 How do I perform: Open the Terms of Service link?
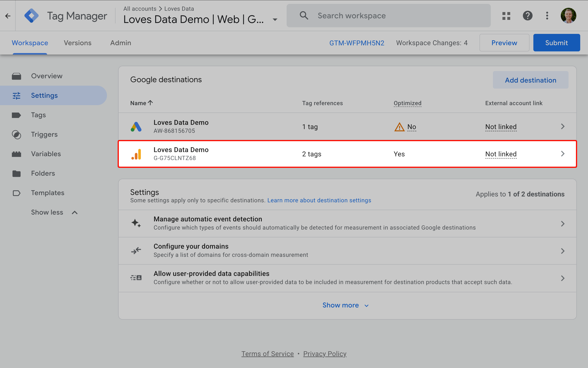pos(268,354)
